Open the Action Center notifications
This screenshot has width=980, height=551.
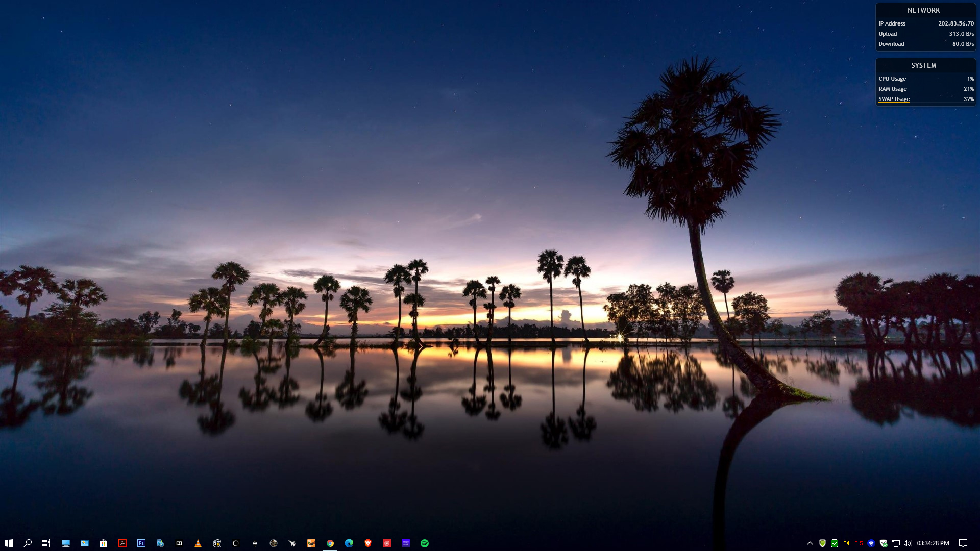pyautogui.click(x=963, y=543)
